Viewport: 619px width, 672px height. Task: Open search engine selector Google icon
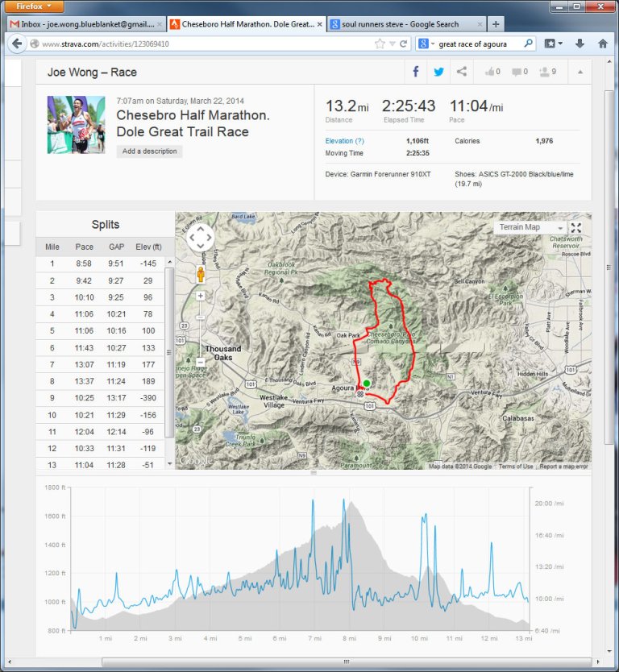coord(426,44)
